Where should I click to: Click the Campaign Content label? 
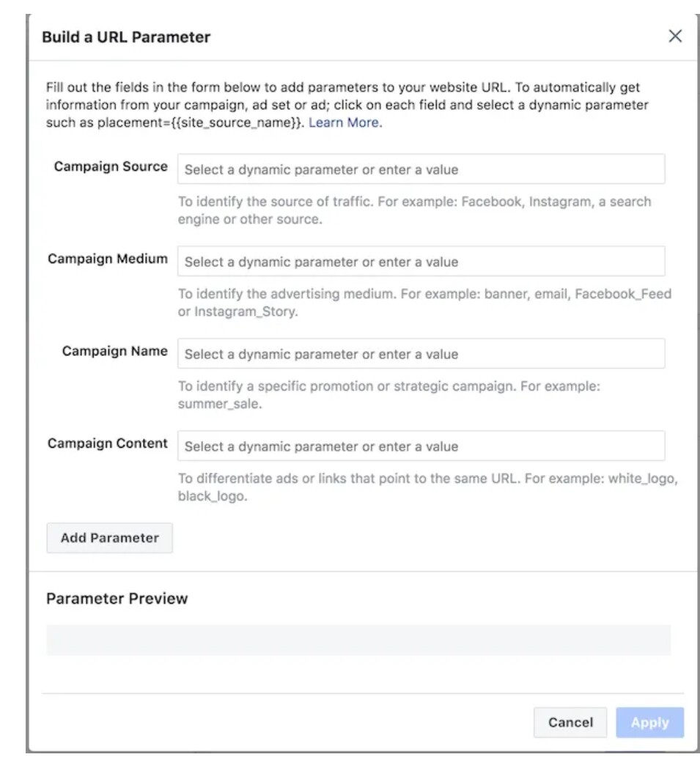[108, 443]
